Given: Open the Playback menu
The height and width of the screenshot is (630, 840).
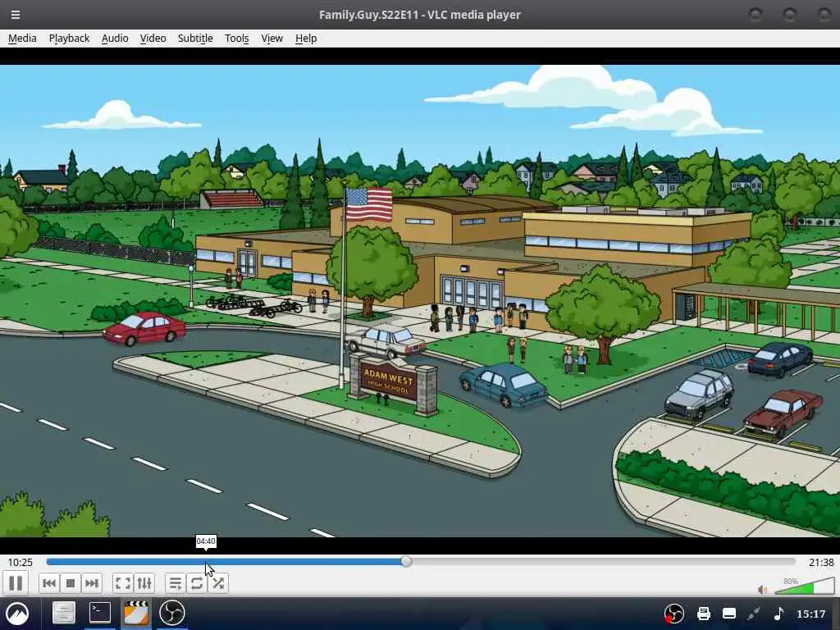Looking at the screenshot, I should (x=69, y=38).
